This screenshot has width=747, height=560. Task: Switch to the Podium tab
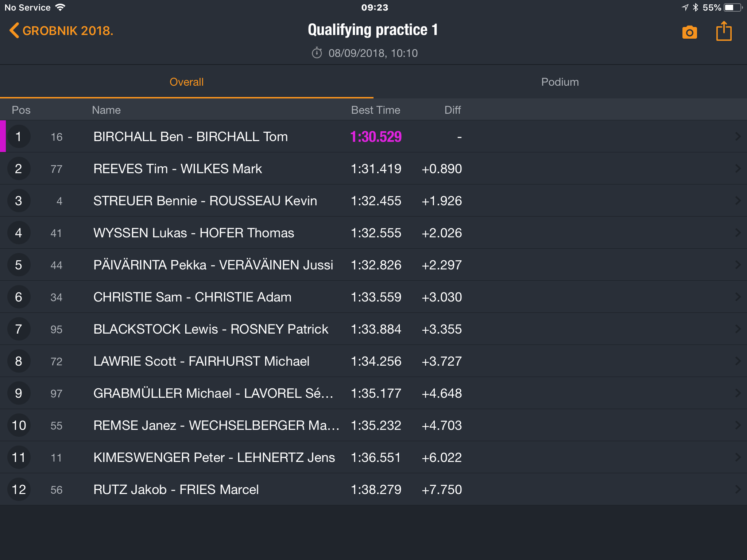click(x=560, y=82)
